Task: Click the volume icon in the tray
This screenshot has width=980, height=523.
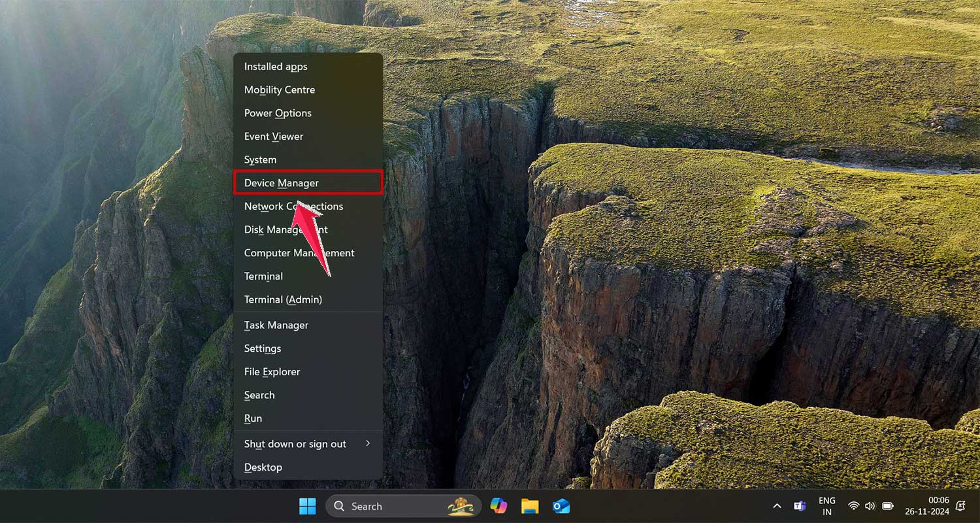Action: point(870,506)
